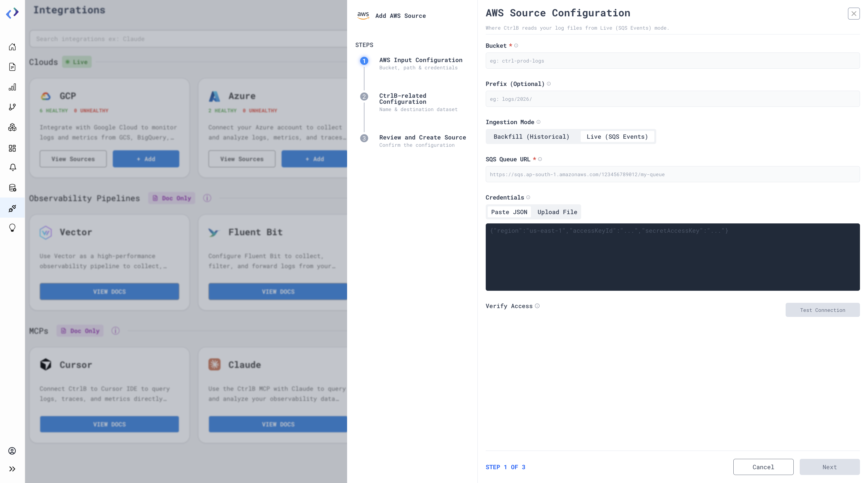Click the Next button
Screen dimensions: 868x483
tap(829, 467)
